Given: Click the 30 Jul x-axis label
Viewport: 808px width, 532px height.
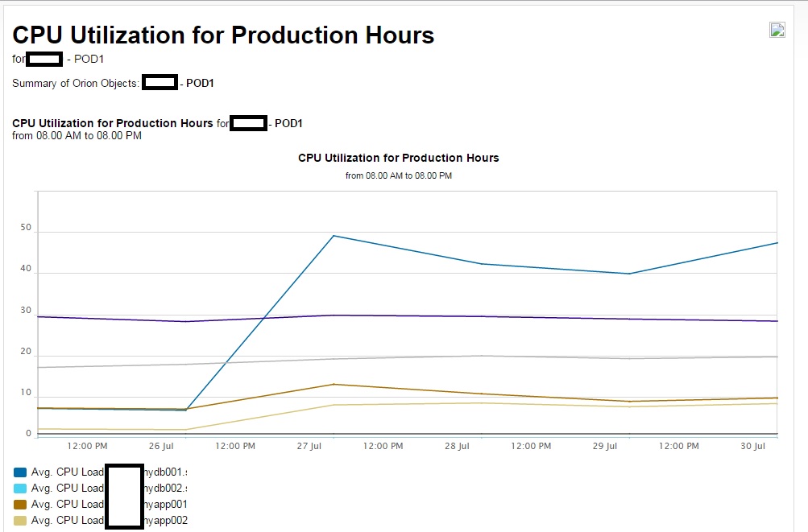Looking at the screenshot, I should (752, 446).
